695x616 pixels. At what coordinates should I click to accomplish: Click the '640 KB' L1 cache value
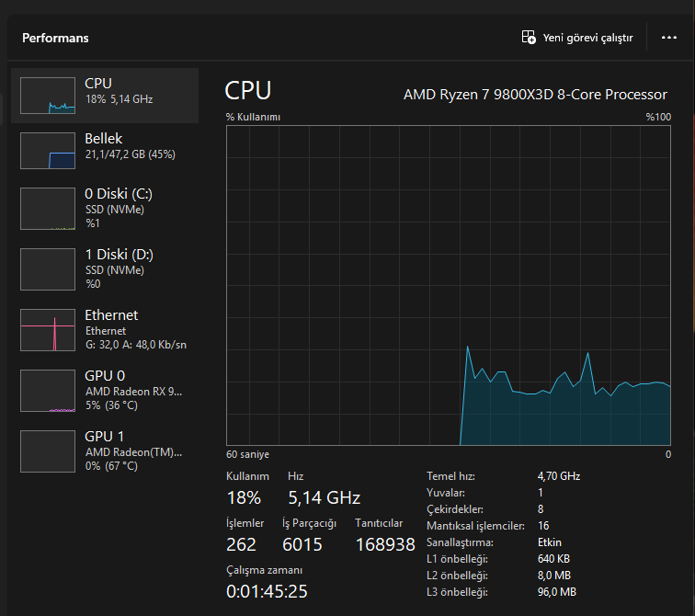[553, 559]
